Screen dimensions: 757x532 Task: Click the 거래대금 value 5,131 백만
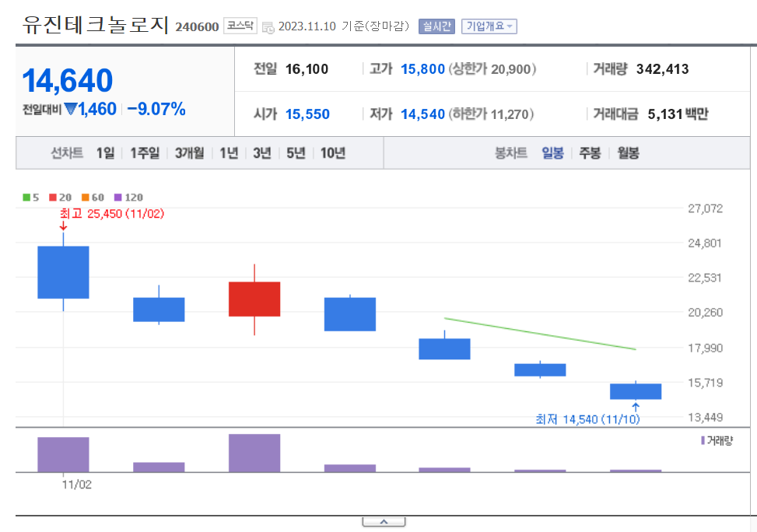pos(678,114)
